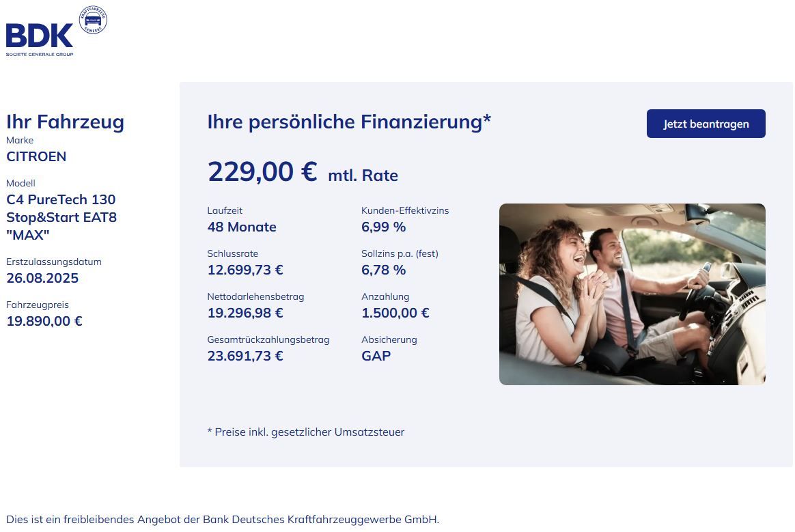
Task: Select the 229,00 € monthly rate
Action: point(262,171)
